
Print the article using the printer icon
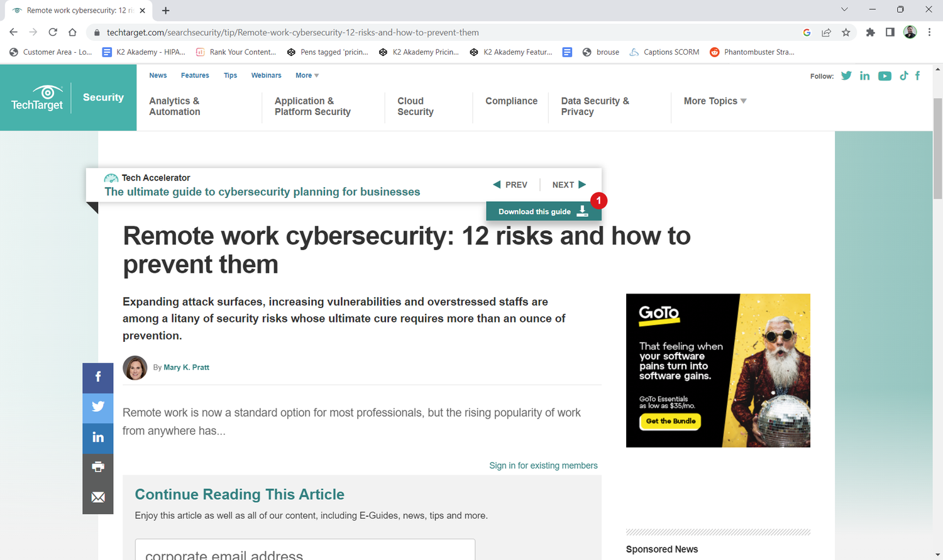point(98,467)
